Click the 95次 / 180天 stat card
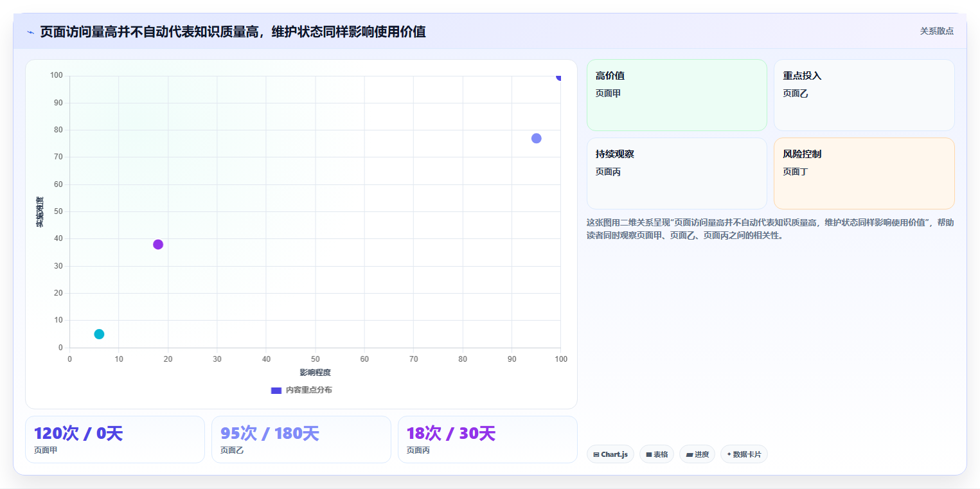 [x=301, y=440]
